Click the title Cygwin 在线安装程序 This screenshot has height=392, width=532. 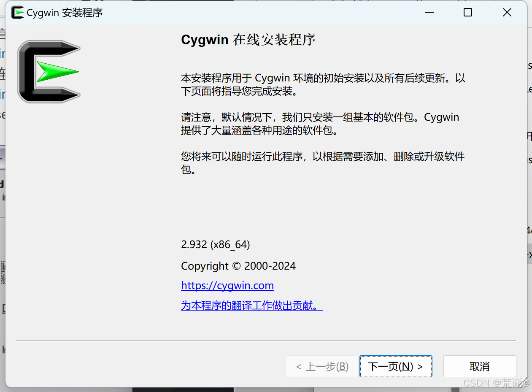pos(248,40)
